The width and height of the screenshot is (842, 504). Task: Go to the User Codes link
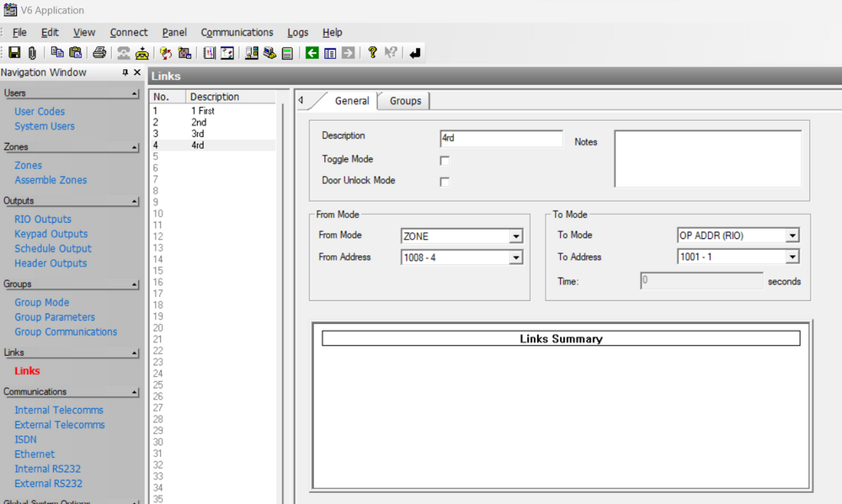click(40, 112)
